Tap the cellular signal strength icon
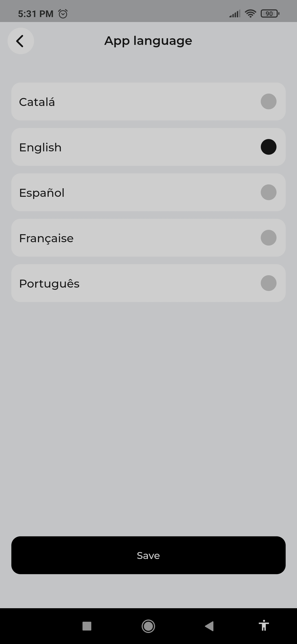 click(235, 13)
